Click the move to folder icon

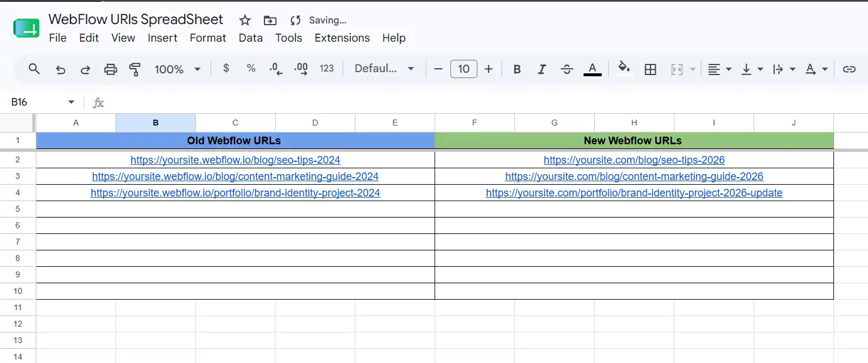click(270, 21)
